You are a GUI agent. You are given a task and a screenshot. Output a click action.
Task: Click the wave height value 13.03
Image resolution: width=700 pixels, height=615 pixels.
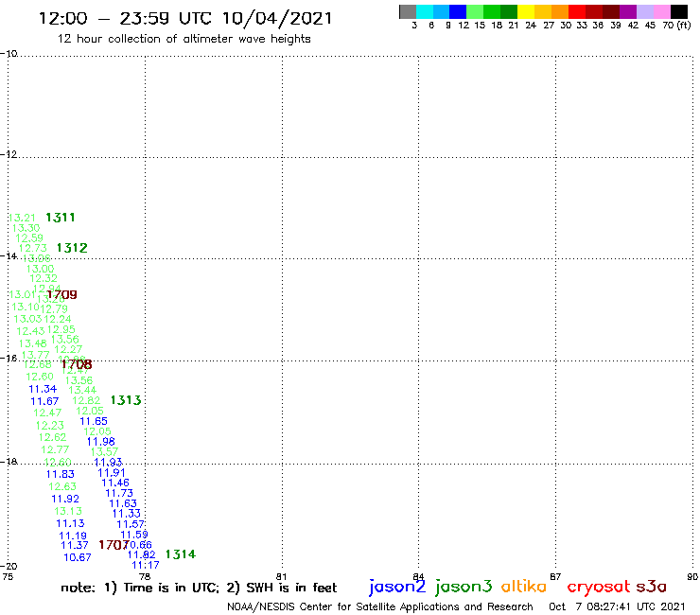tap(27, 319)
